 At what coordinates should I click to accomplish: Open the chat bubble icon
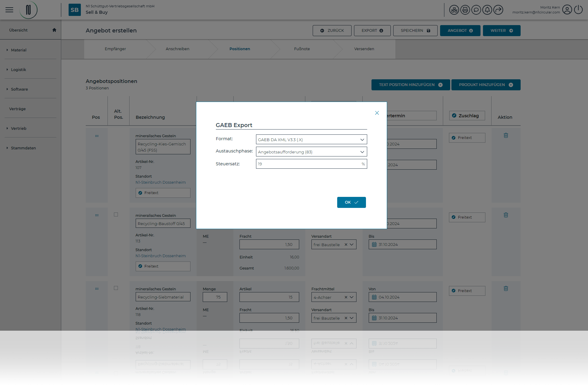click(476, 10)
